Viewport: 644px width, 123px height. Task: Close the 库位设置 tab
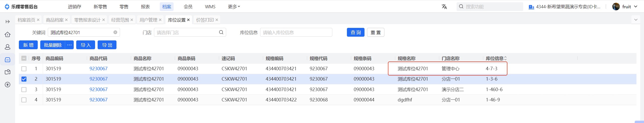[188, 20]
